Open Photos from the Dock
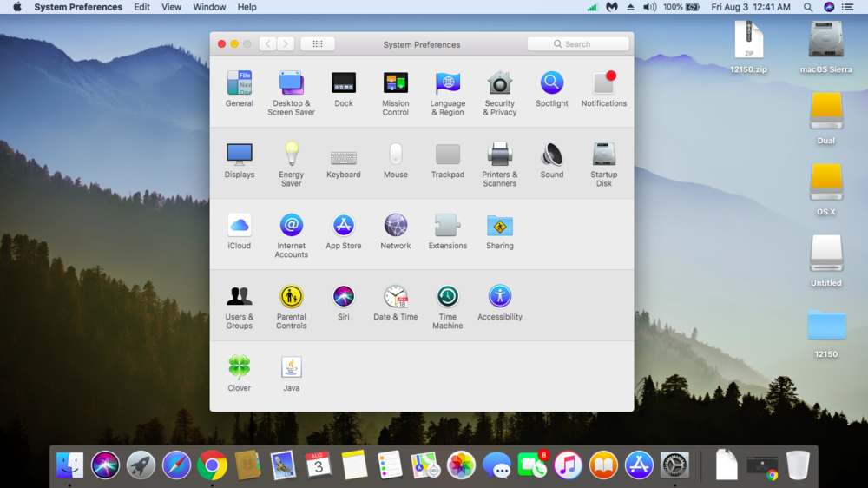868x488 pixels. pos(461,465)
